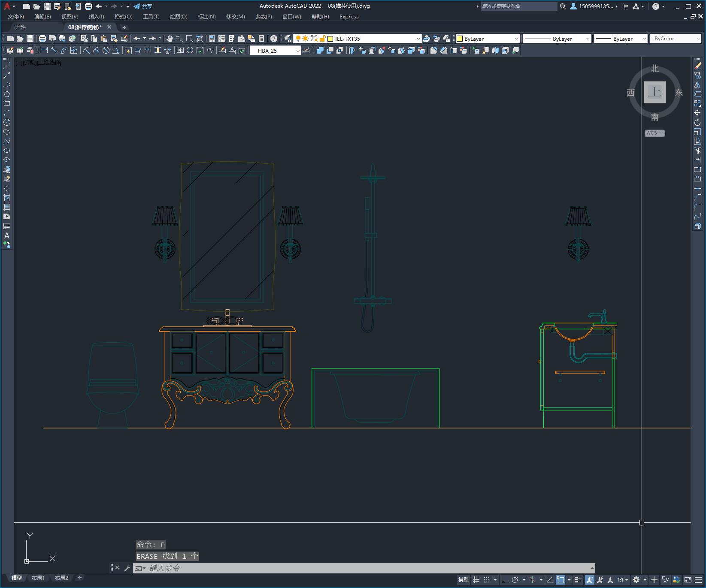
Task: Pick the Multiline Text tool (A)
Action: pyautogui.click(x=7, y=235)
